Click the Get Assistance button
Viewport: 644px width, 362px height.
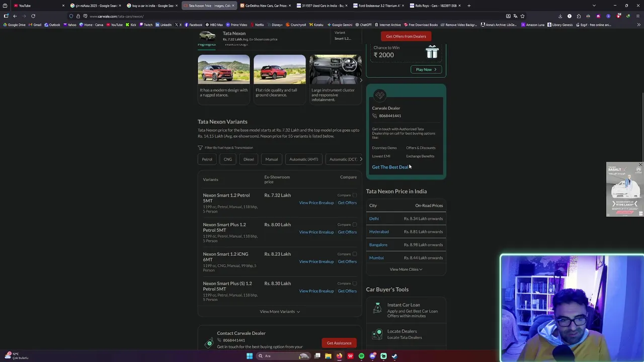pos(339,343)
